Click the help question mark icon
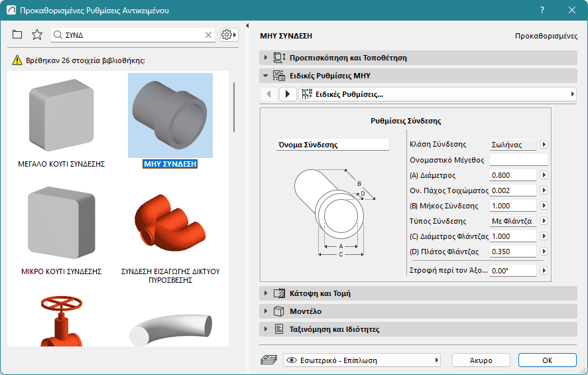The height and width of the screenshot is (375, 588). pos(542,10)
